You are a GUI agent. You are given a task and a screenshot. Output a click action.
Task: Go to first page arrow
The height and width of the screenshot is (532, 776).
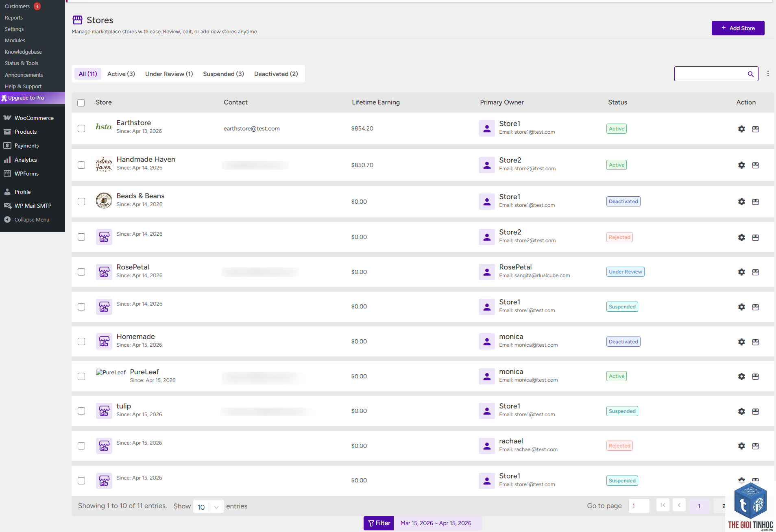point(663,505)
